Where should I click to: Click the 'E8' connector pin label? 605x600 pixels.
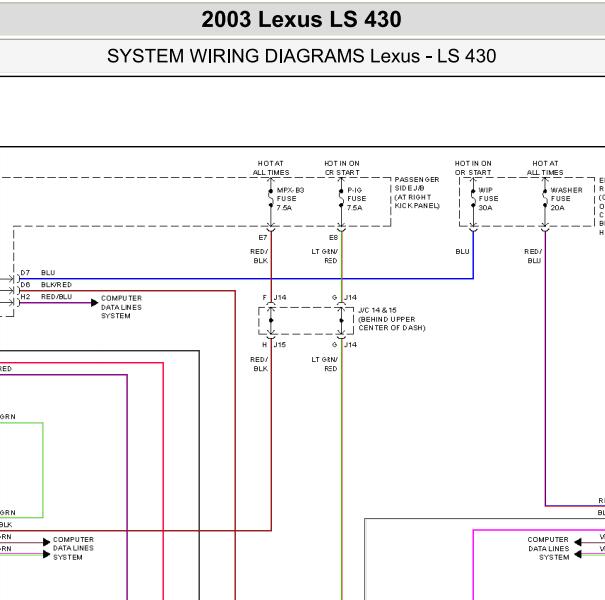333,237
